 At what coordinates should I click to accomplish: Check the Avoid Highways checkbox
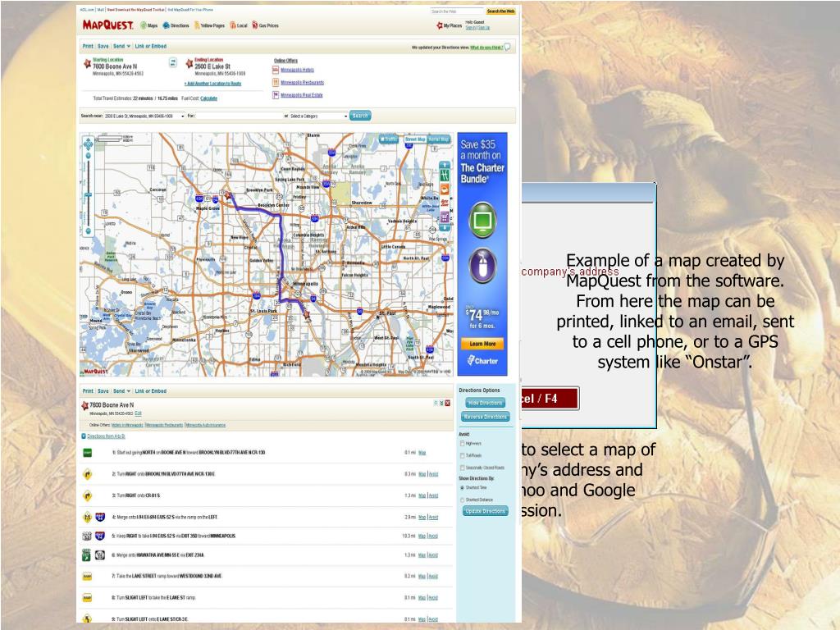463,444
